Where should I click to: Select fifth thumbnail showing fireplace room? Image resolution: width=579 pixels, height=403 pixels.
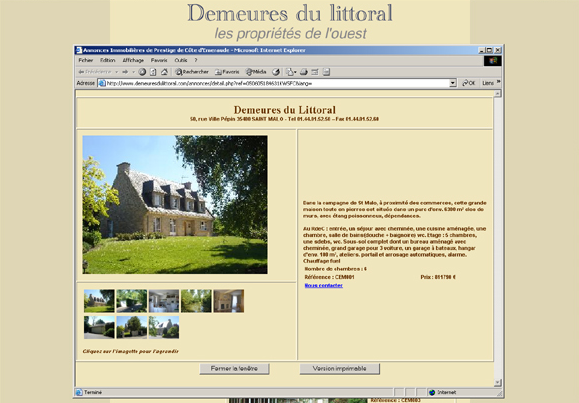click(229, 301)
